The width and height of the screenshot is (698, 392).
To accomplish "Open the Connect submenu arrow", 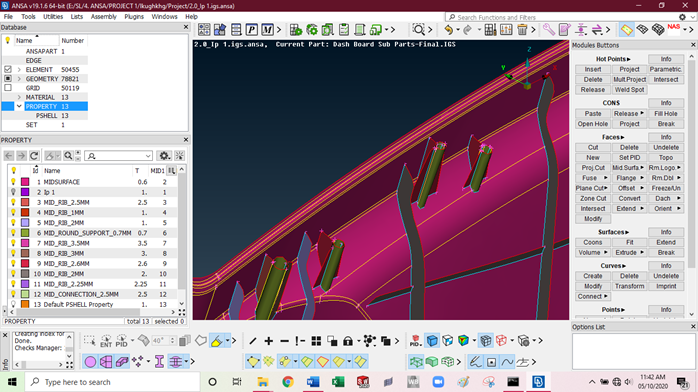I will (x=605, y=296).
